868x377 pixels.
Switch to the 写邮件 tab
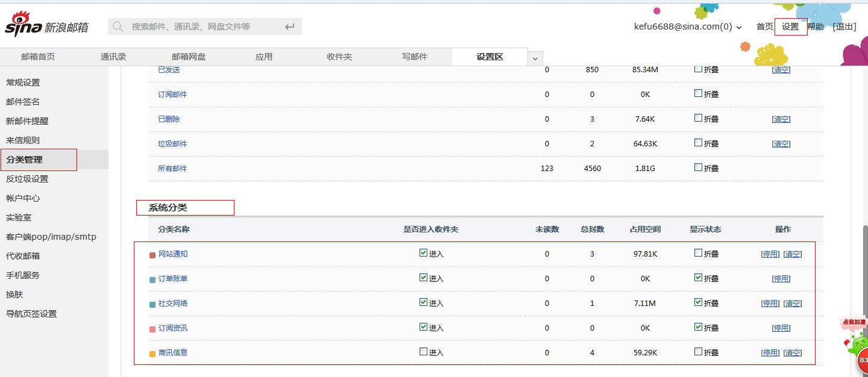coord(415,57)
